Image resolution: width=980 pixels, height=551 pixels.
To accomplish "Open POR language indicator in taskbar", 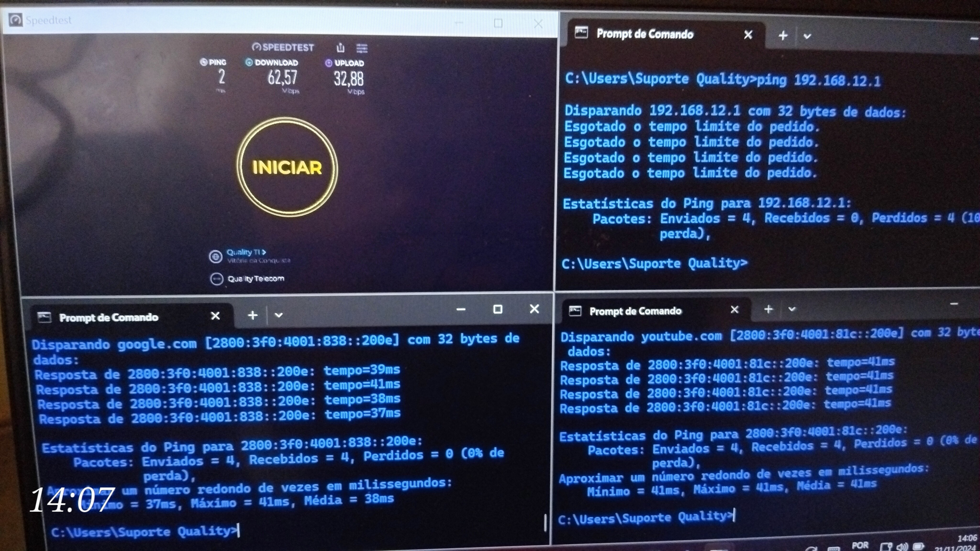I will click(860, 545).
